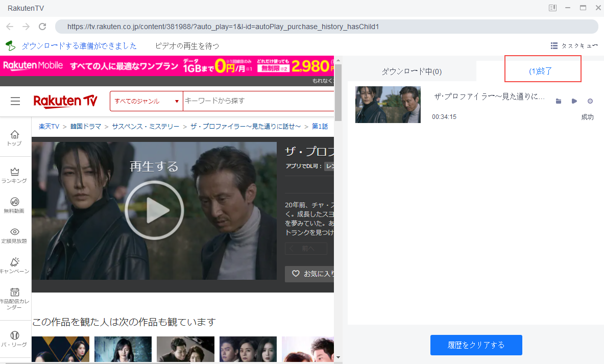Screen dimensions: 604x364
Task: Open the 第1話 breadcrumb link
Action: pos(320,126)
